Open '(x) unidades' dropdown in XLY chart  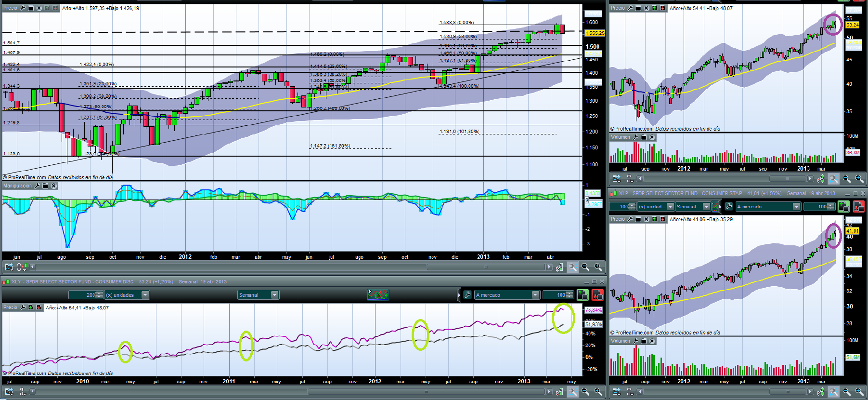point(145,295)
